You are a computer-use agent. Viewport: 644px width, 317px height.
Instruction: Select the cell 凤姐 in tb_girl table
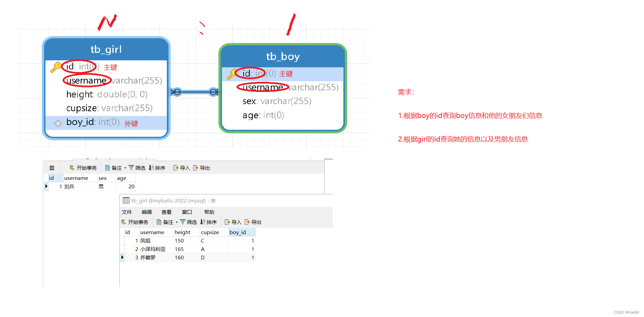click(156, 241)
